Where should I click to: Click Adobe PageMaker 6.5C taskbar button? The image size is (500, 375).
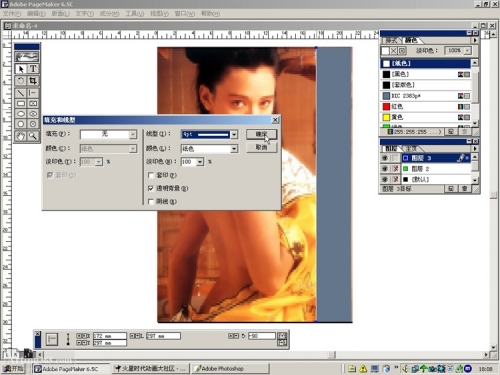coord(71,368)
